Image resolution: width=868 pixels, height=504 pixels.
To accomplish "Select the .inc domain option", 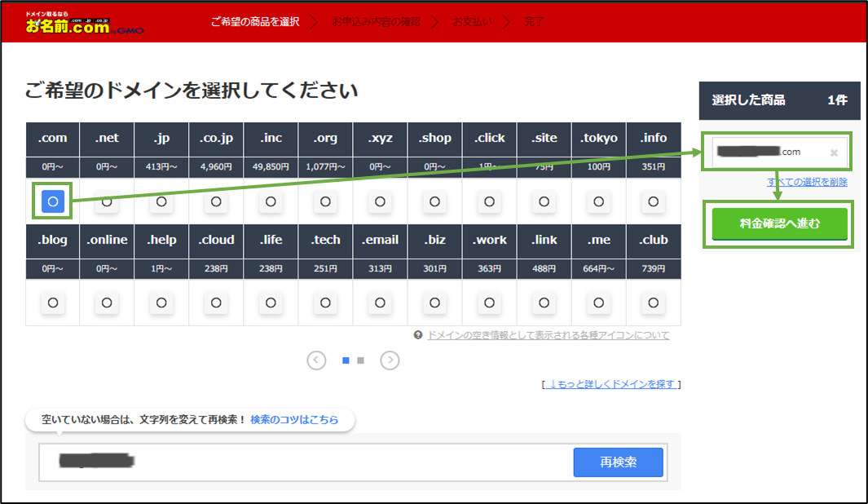I will tap(271, 201).
